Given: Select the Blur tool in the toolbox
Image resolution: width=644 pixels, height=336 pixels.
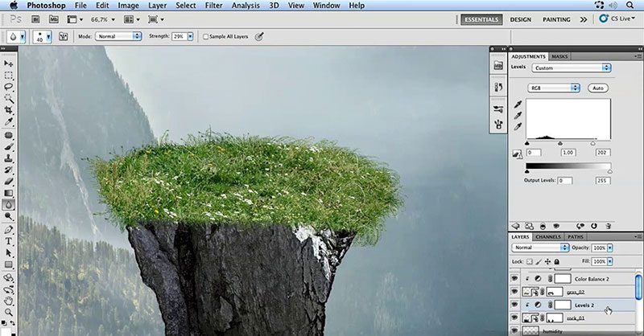Looking at the screenshot, I should [8, 204].
